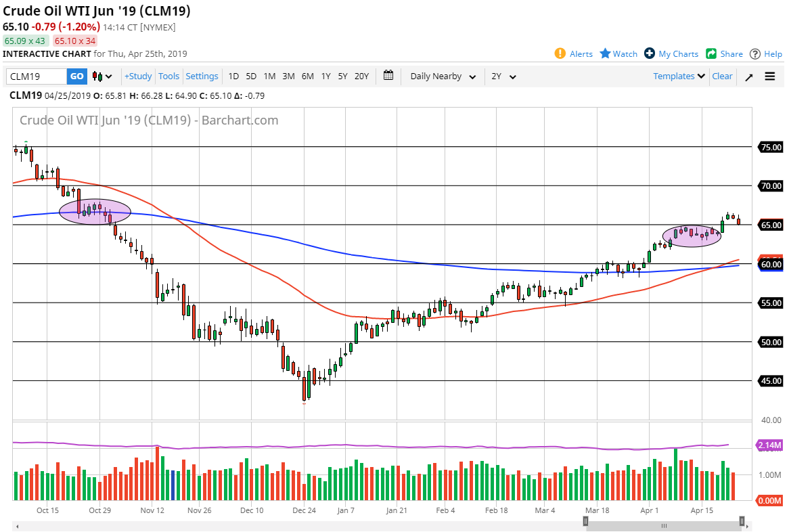Screen dimensions: 789x532
Task: Open the hamburger chart menu icon
Action: pyautogui.click(x=770, y=76)
